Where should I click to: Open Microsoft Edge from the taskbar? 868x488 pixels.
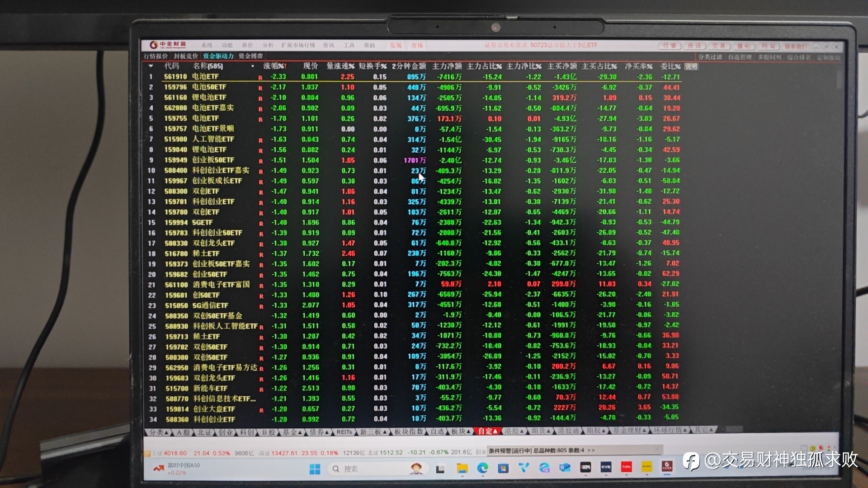(482, 468)
